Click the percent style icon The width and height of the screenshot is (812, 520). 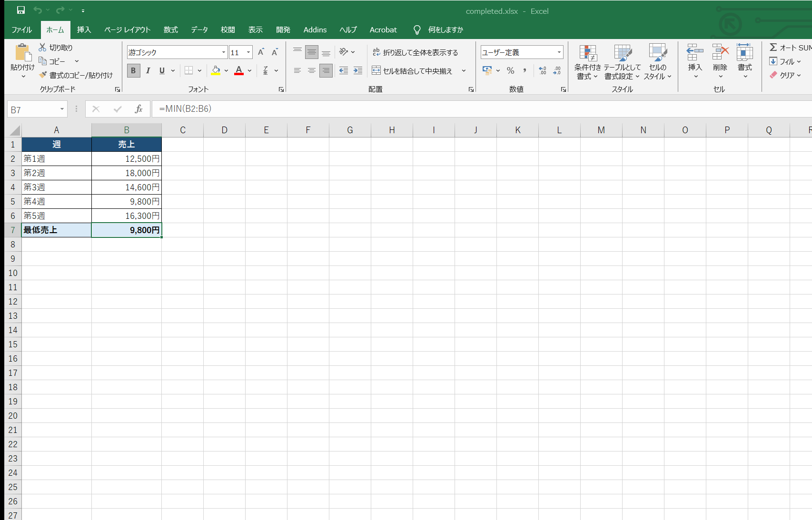coord(511,70)
